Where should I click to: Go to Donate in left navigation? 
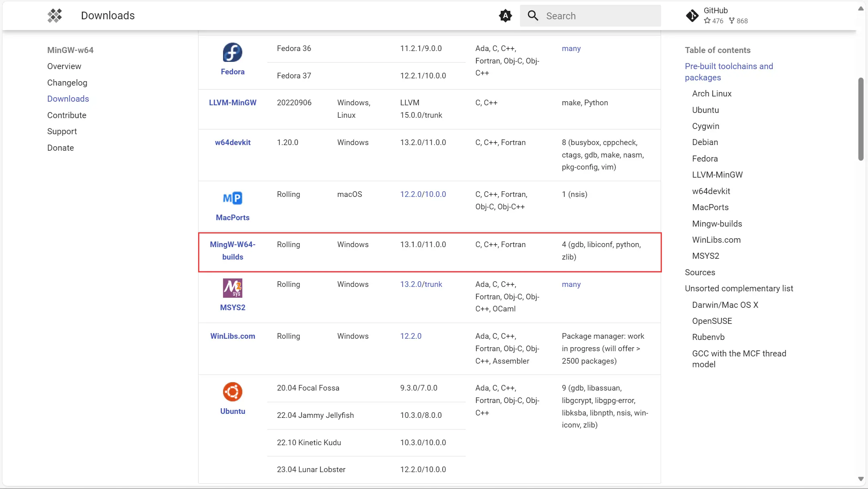(61, 148)
